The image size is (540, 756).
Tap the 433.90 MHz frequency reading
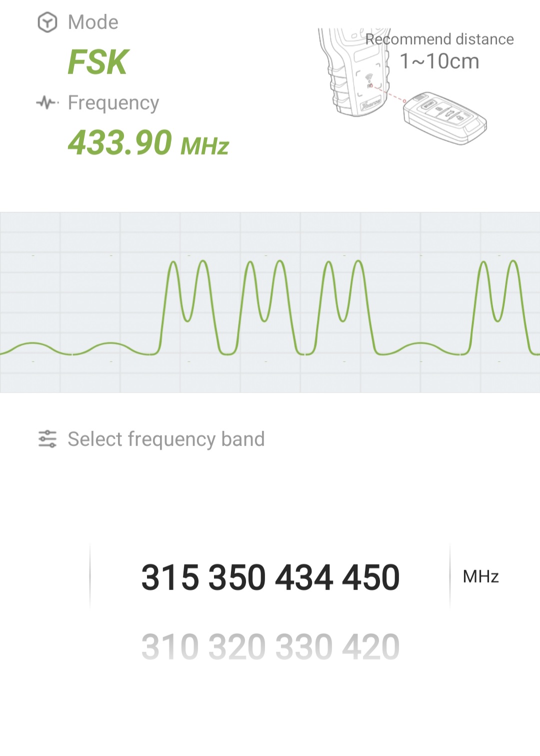pos(148,143)
